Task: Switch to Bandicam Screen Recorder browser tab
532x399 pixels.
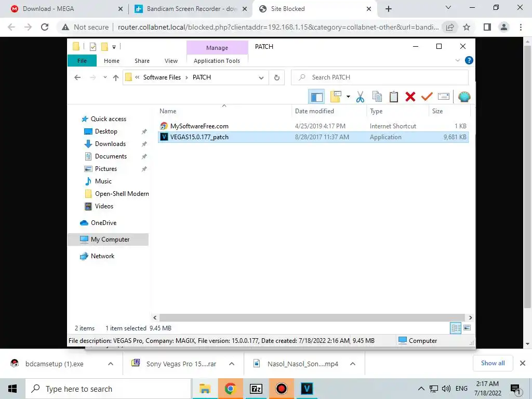Action: tap(191, 9)
